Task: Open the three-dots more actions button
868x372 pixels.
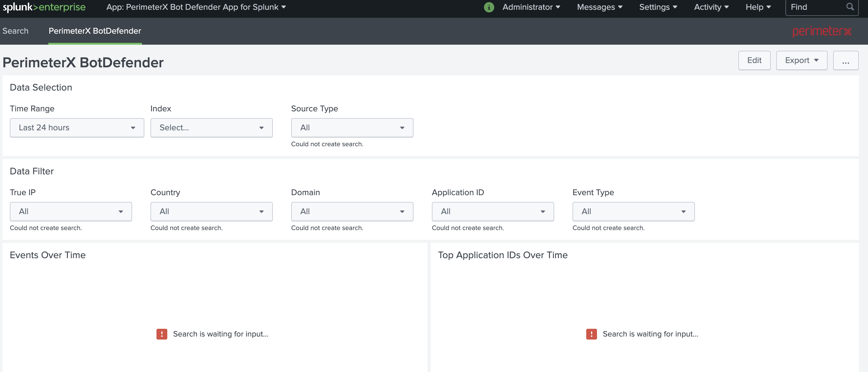Action: (845, 61)
